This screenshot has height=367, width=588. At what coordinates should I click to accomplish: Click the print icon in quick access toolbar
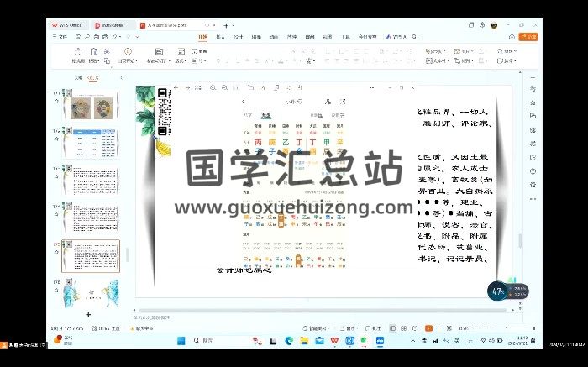coord(97,37)
